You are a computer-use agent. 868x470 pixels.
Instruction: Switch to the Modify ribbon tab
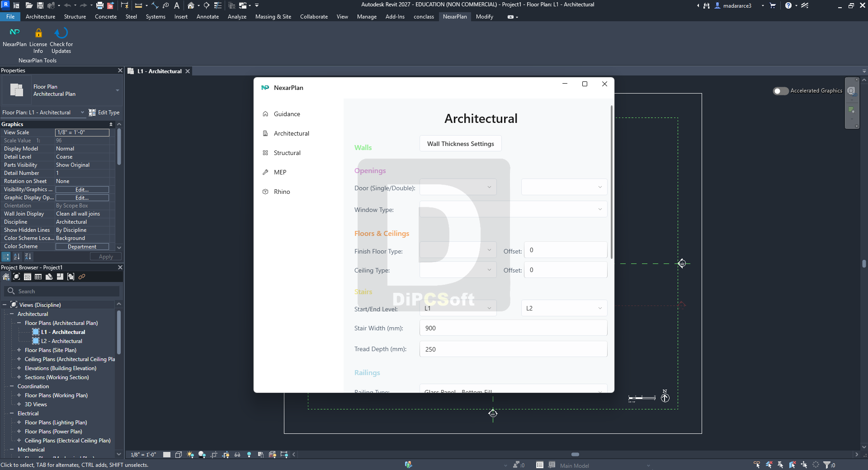485,17
